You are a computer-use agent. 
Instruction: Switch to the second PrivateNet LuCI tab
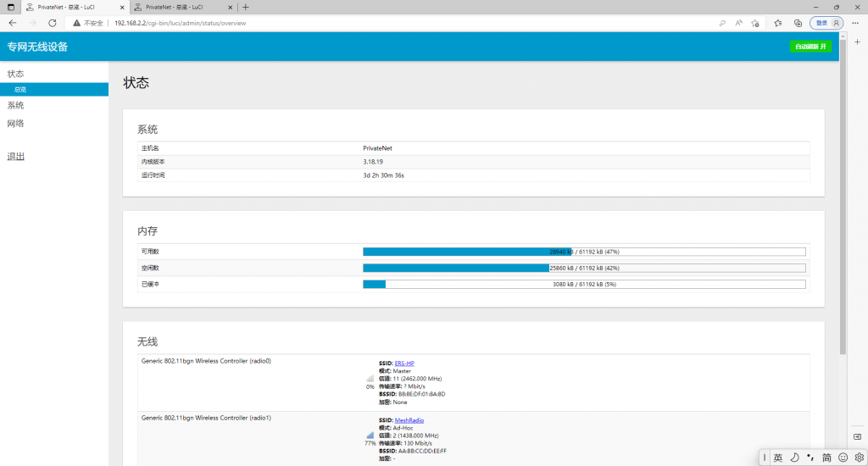click(x=182, y=7)
